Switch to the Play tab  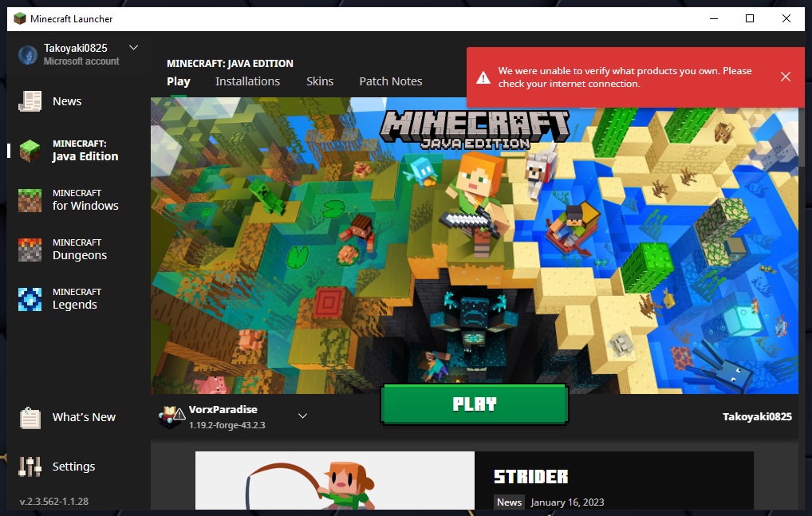179,81
